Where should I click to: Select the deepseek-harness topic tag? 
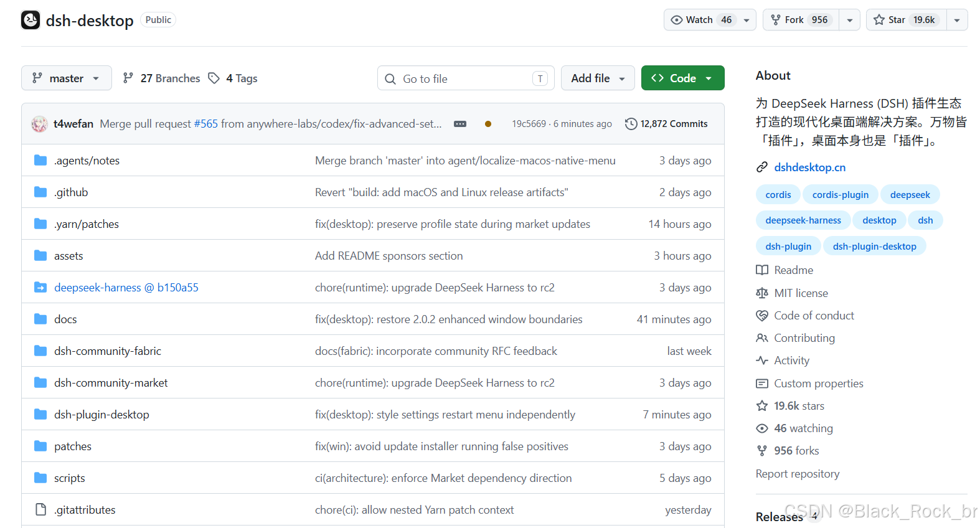(803, 220)
